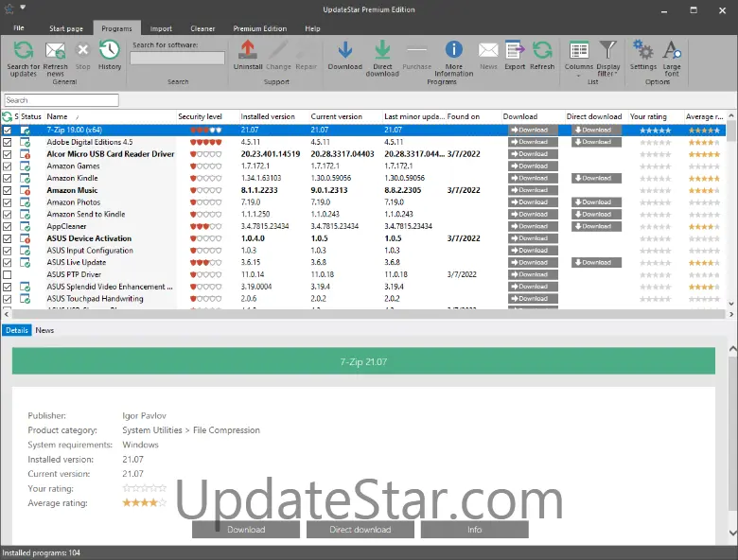Toggle the Amazon Games checkbox
This screenshot has width=738, height=560.
[x=7, y=166]
